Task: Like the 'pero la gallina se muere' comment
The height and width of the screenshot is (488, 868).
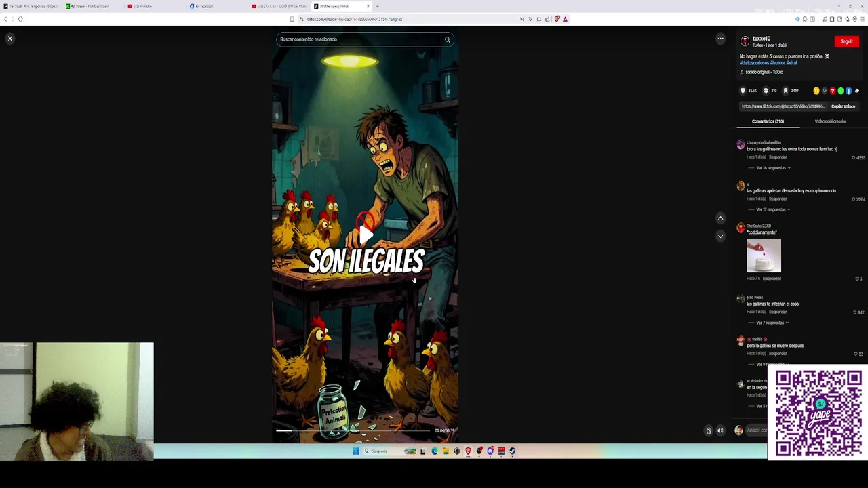Action: click(x=856, y=354)
